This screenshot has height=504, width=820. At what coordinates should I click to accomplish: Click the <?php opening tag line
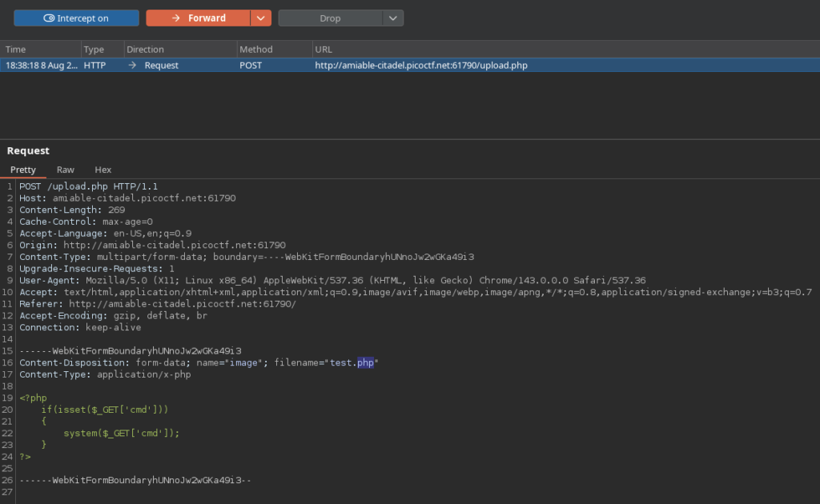click(33, 398)
